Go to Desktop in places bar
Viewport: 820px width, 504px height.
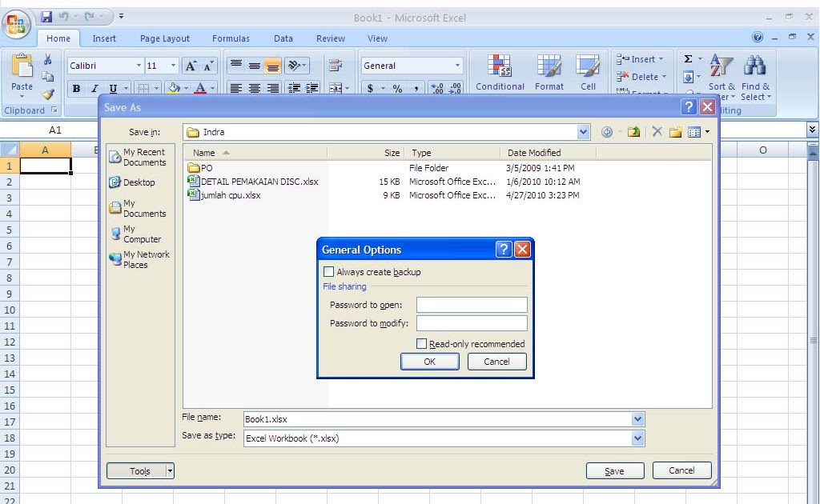click(x=132, y=182)
